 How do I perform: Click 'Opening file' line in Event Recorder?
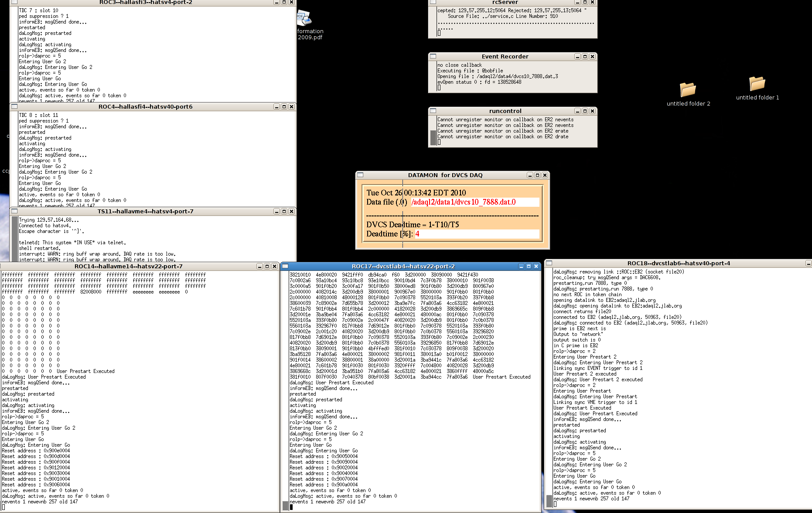[498, 76]
